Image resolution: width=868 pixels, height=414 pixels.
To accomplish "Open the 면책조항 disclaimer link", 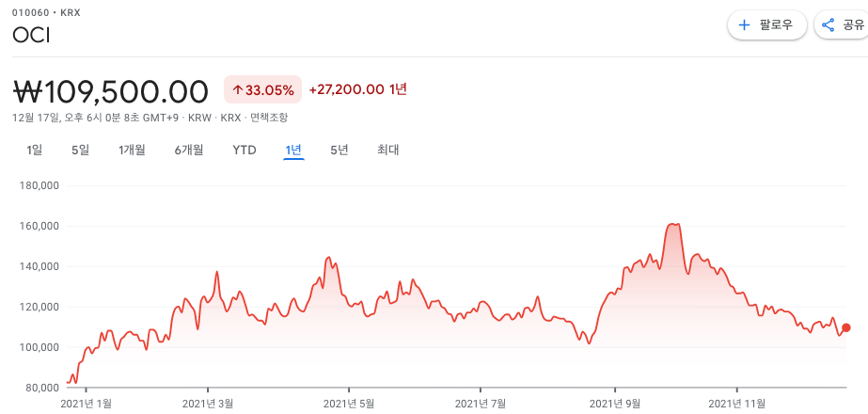I will [x=269, y=118].
